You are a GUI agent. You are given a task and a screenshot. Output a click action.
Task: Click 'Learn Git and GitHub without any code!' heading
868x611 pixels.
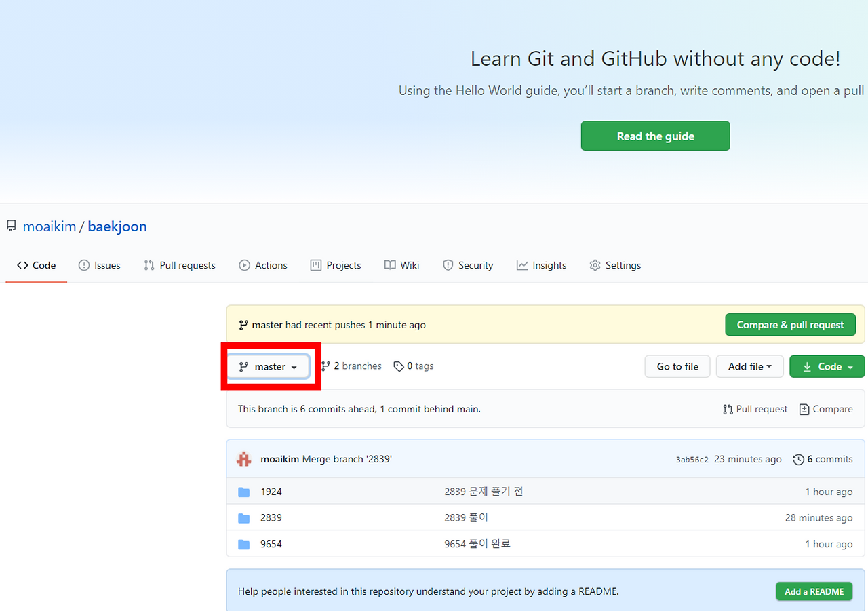[656, 59]
